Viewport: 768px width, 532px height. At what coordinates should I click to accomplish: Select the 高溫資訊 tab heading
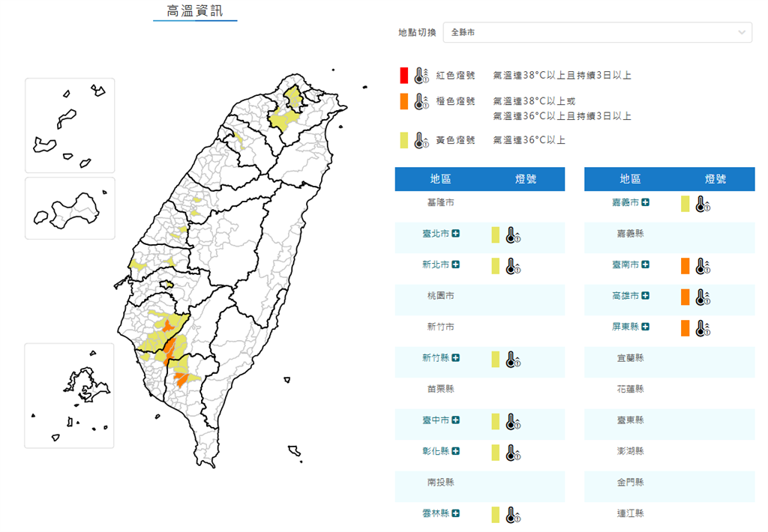click(195, 10)
